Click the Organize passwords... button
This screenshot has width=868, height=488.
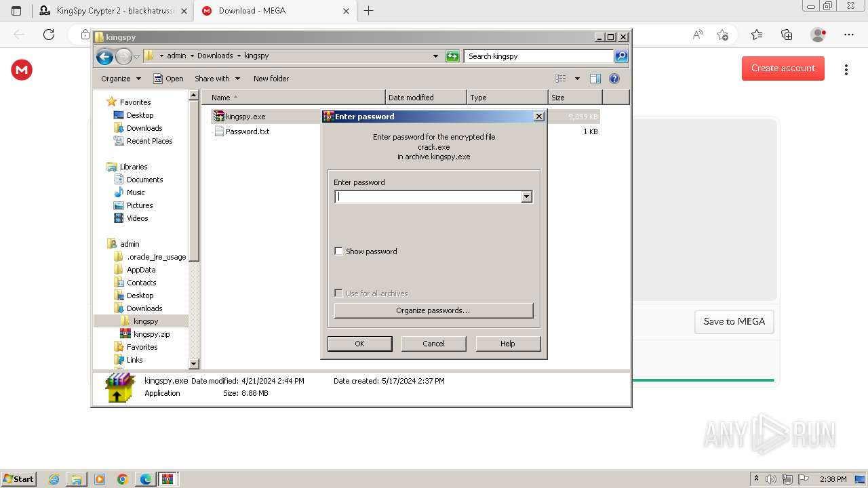[433, 310]
